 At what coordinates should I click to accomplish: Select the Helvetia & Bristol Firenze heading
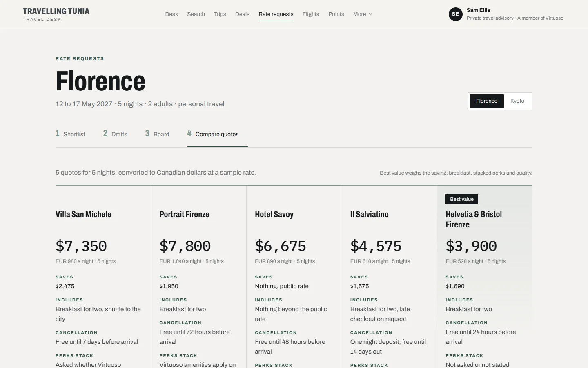(474, 219)
